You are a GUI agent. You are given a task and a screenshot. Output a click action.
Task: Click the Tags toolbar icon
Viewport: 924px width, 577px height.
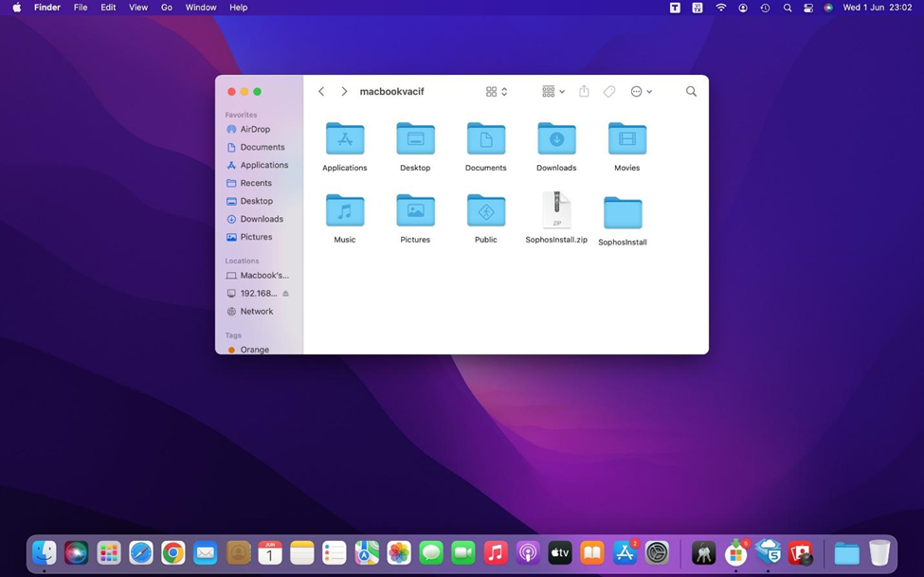pos(609,91)
